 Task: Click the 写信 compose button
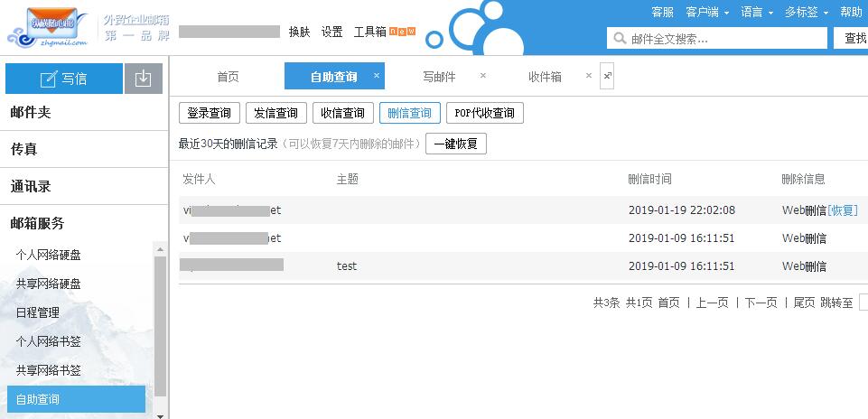64,79
